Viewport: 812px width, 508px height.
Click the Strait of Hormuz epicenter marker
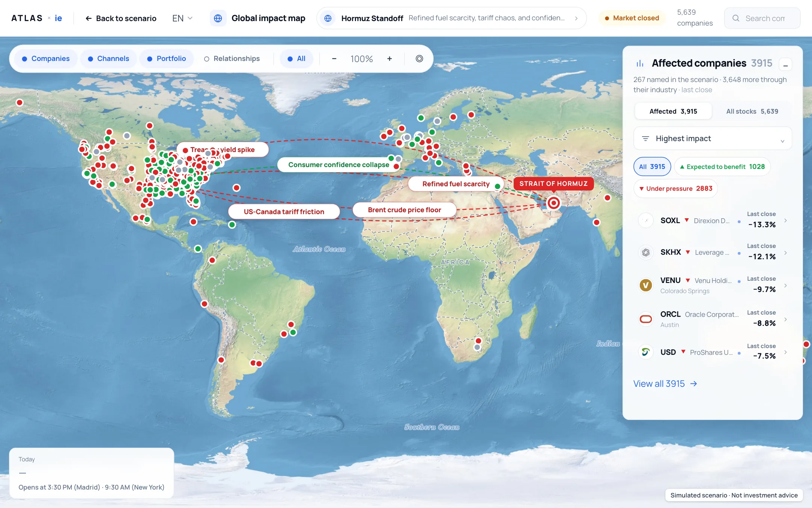553,203
